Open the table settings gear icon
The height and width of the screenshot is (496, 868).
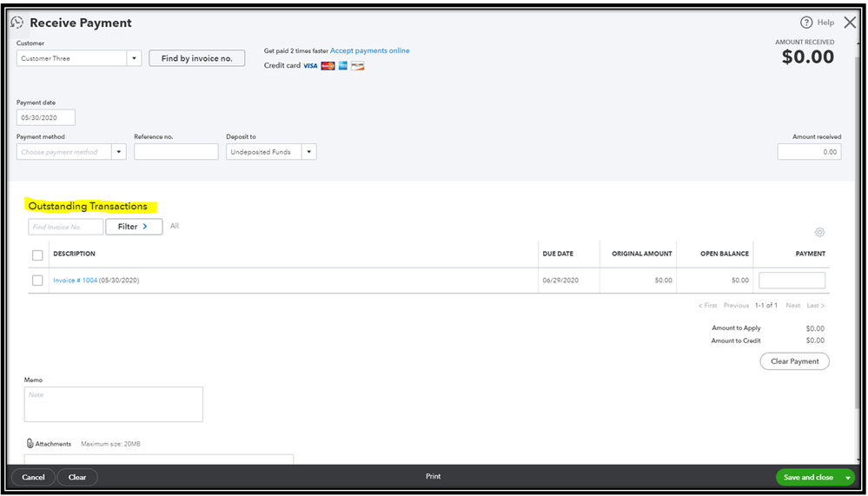point(820,232)
